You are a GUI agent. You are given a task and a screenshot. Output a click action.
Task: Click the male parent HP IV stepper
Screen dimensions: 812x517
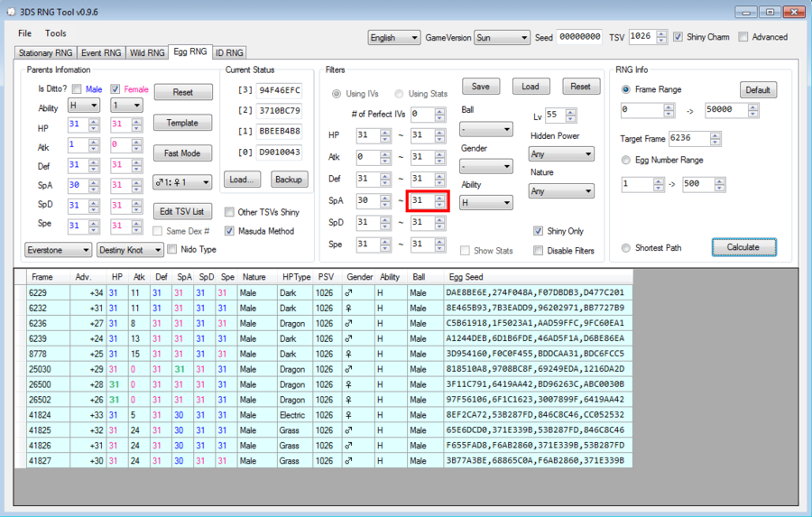pos(94,125)
